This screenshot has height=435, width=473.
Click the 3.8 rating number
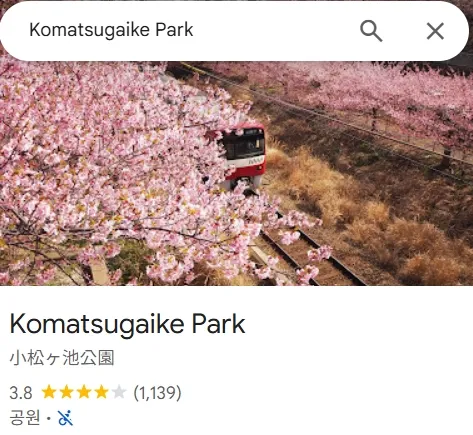21,393
